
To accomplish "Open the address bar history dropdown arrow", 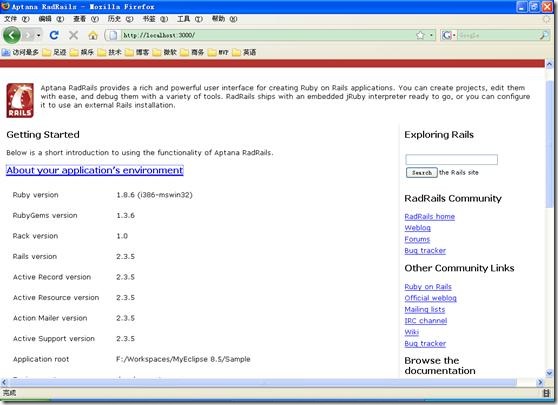I will [431, 35].
